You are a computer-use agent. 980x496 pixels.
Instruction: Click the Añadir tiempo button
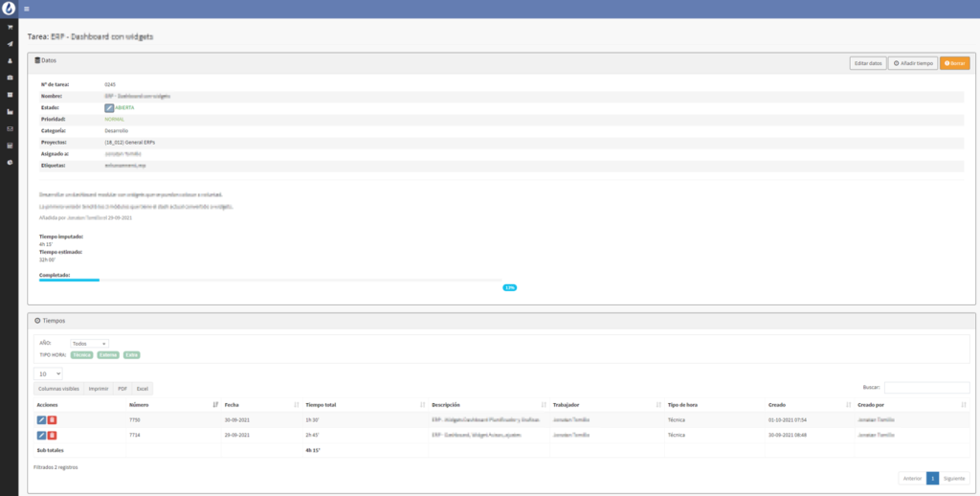pos(912,63)
